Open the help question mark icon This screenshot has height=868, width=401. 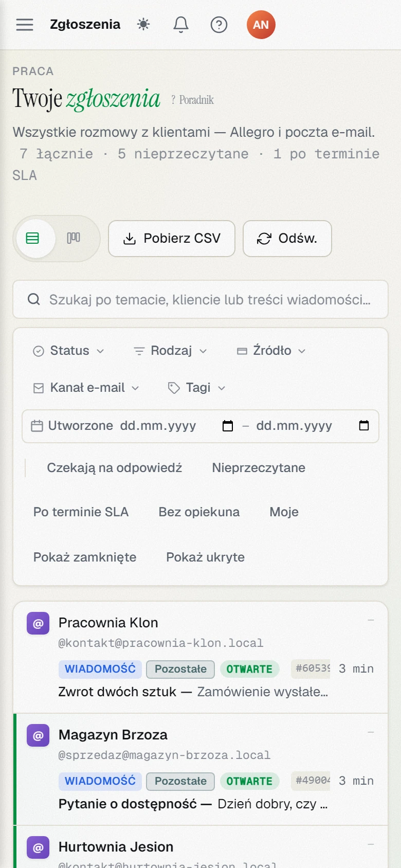[219, 24]
